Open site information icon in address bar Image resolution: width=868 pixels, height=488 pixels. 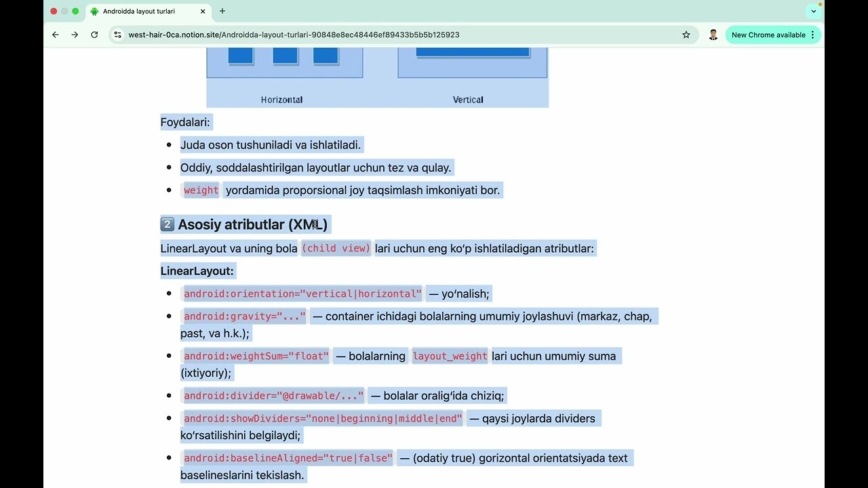(118, 35)
